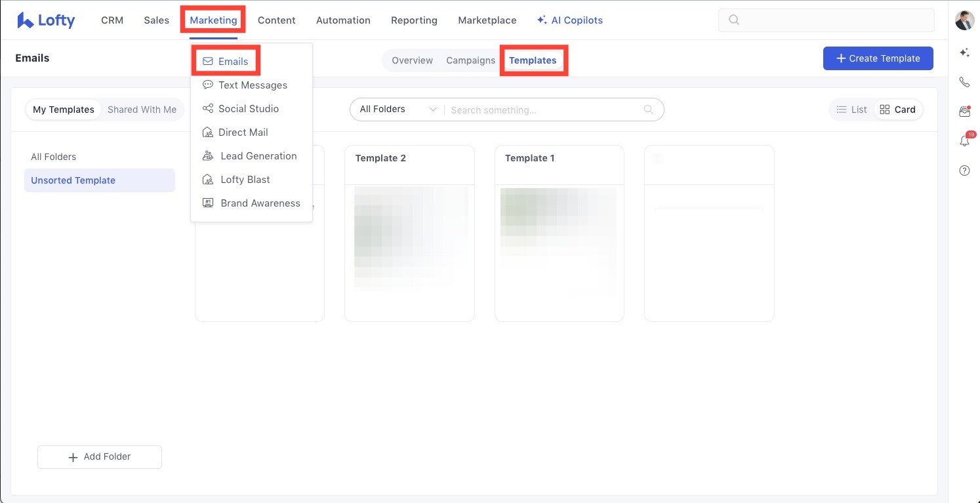Screen dimensions: 980x503
Task: Open the Template 2 card thumbnail
Action: click(x=409, y=239)
